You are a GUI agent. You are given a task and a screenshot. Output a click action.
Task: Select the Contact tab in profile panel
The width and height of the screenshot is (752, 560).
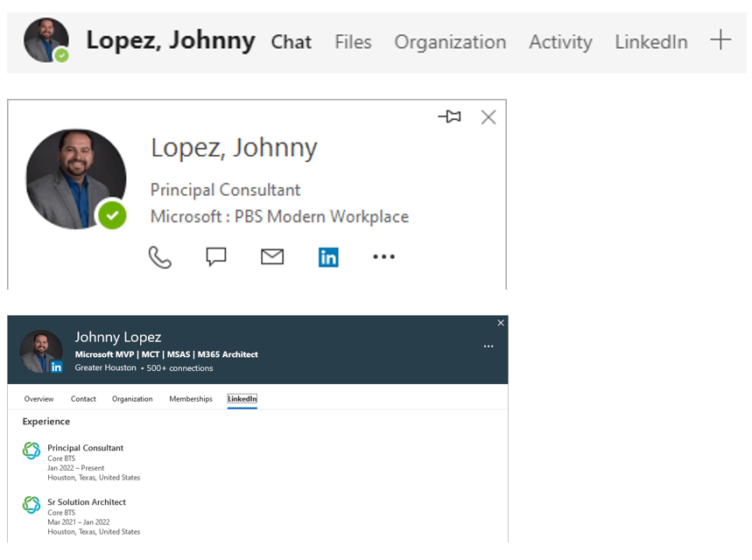[83, 399]
